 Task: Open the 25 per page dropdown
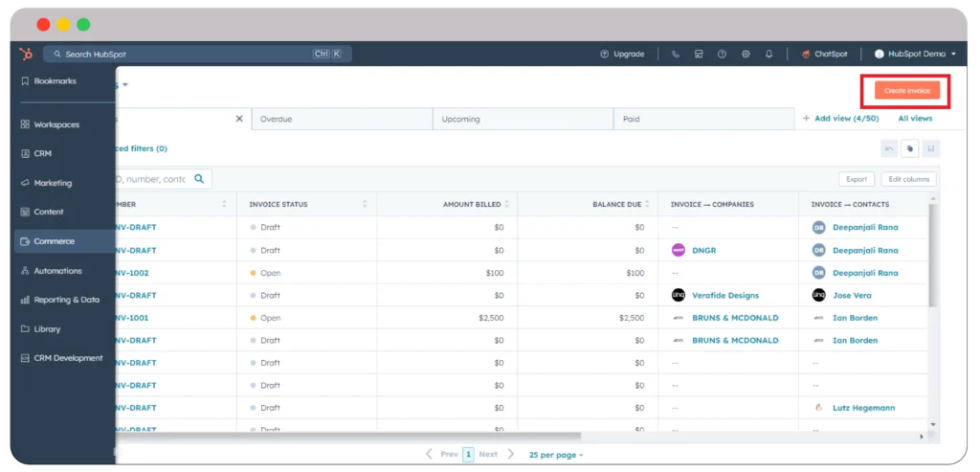tap(556, 454)
